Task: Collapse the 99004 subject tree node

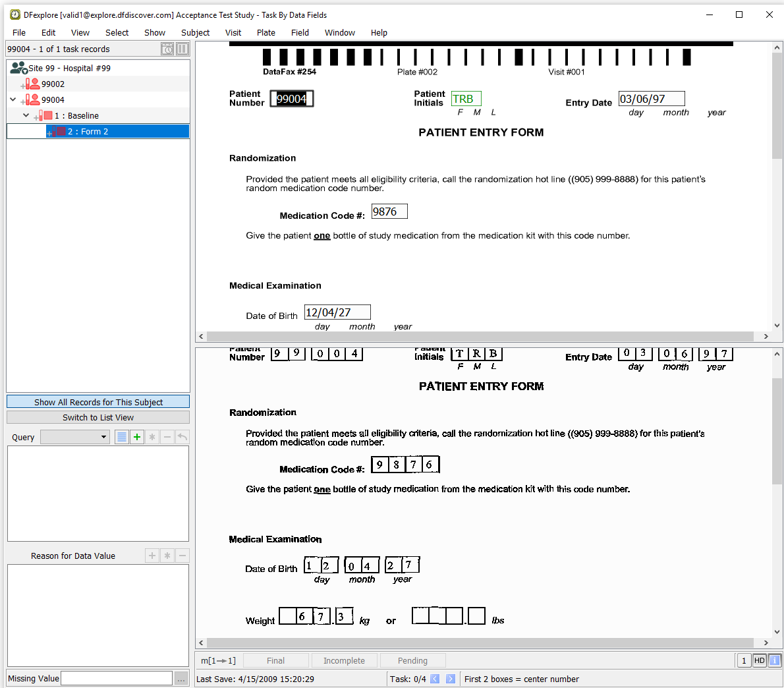Action: point(13,100)
